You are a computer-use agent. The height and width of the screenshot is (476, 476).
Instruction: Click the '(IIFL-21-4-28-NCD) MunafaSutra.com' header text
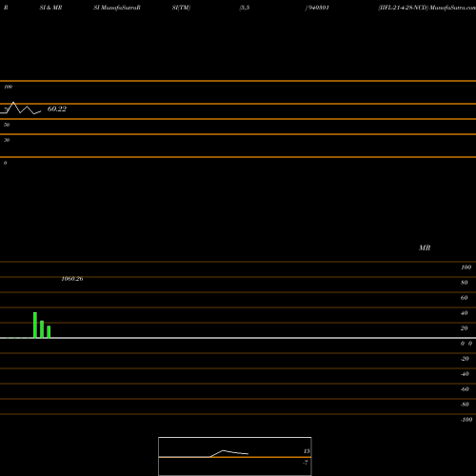[426, 8]
